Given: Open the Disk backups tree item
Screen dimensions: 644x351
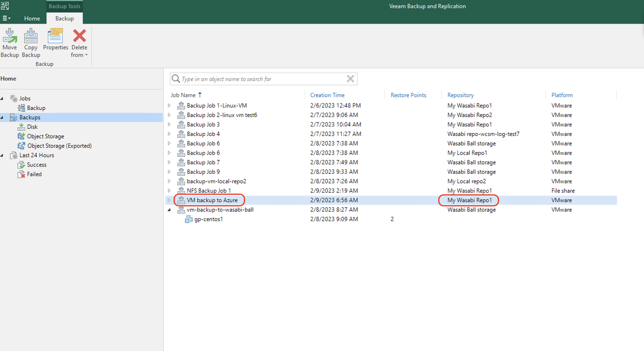Looking at the screenshot, I should tap(32, 127).
